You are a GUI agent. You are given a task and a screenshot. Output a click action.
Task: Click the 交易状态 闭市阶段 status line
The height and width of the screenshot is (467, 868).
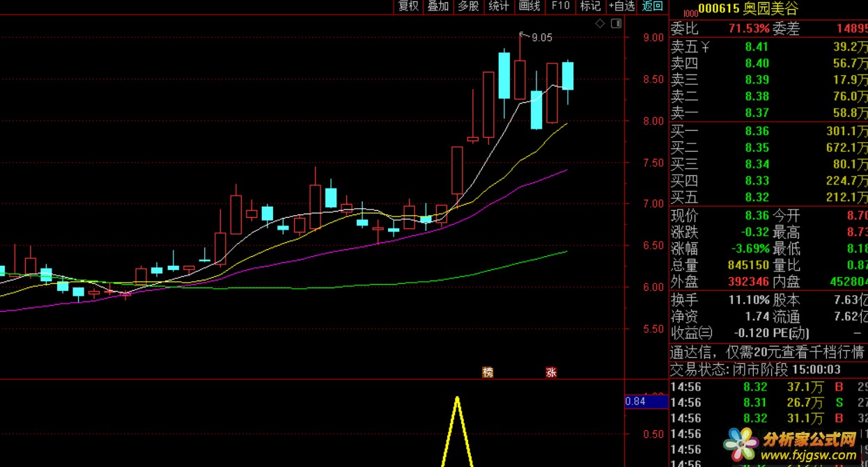(756, 370)
